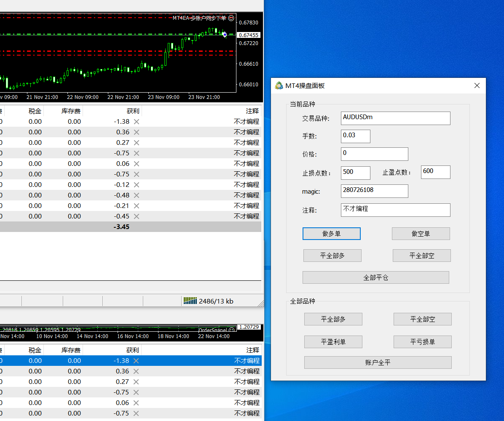Click the 库存费 column header in upper table
The image size is (504, 421).
coord(71,111)
